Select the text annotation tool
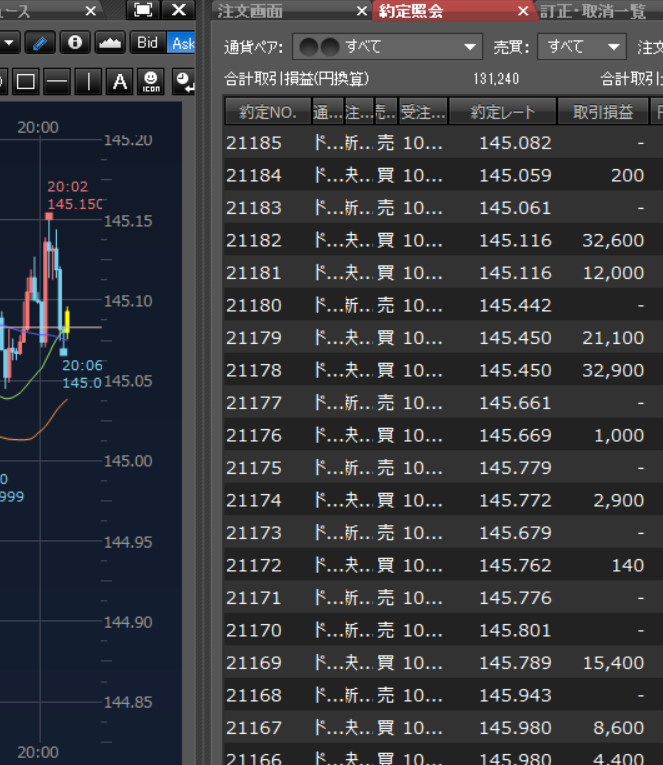 coord(119,82)
